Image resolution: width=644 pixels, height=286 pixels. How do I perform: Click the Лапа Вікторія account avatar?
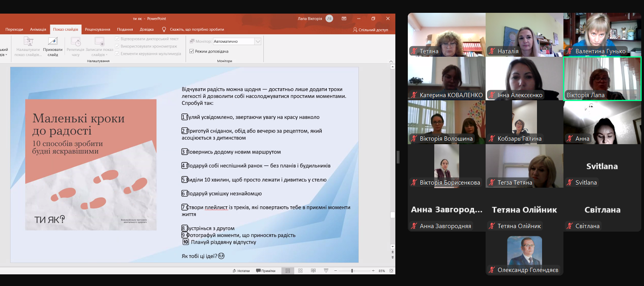click(329, 19)
